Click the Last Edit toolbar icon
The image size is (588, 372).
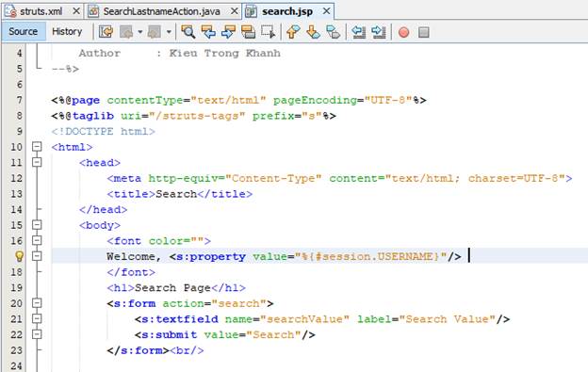coord(106,32)
